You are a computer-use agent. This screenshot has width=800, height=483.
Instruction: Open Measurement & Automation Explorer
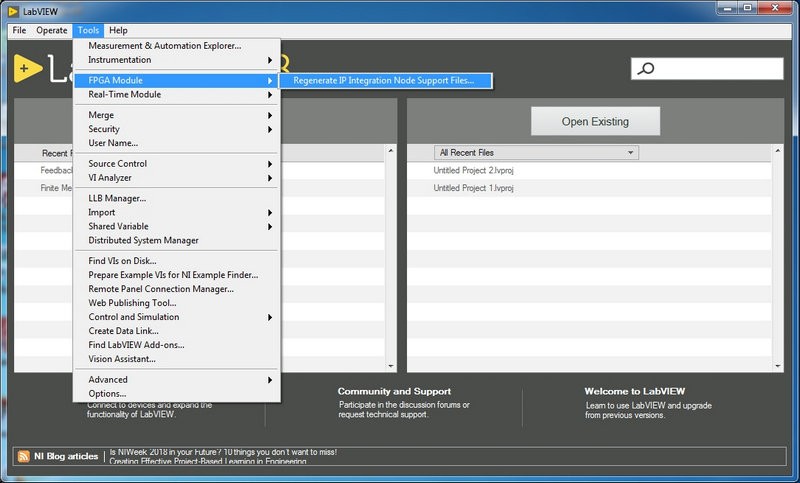tap(164, 46)
